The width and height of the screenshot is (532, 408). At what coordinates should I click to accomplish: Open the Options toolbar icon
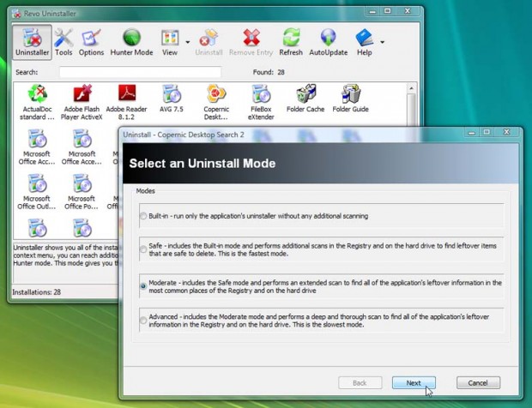pyautogui.click(x=91, y=42)
